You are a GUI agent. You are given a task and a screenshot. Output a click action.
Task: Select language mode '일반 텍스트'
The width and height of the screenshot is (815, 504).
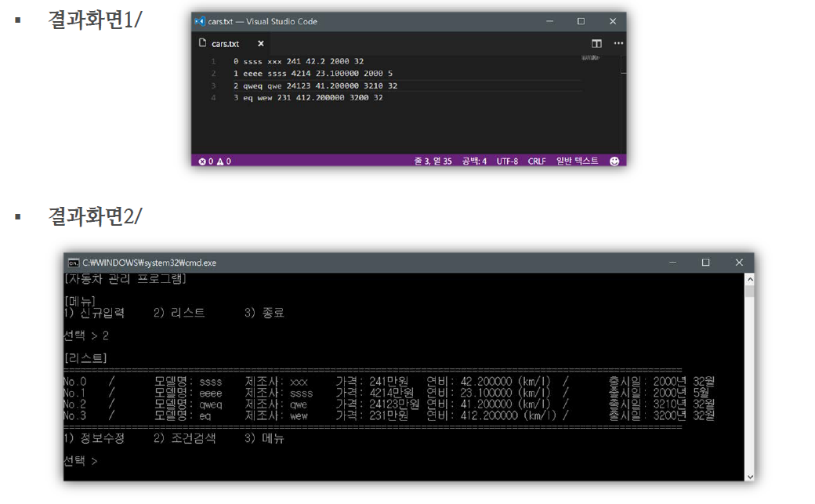pos(577,161)
